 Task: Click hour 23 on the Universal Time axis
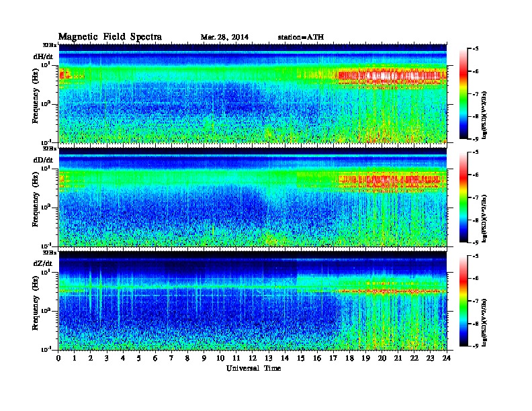tap(430, 358)
